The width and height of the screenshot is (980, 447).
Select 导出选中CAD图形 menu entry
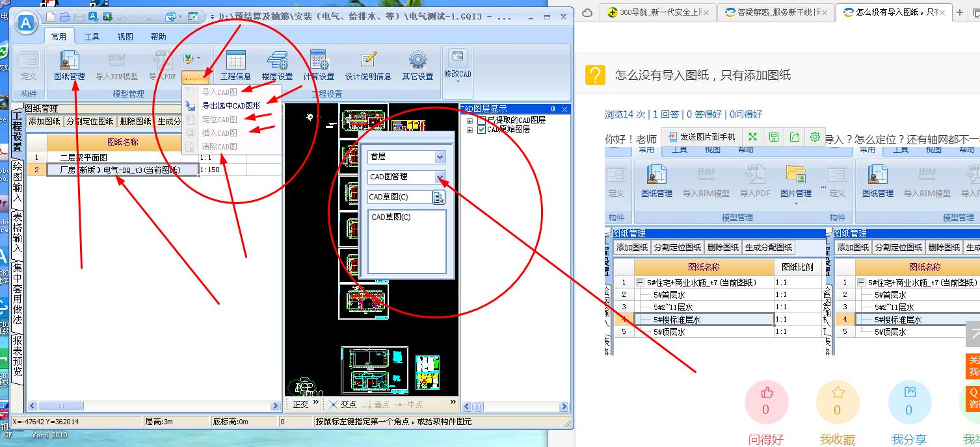tap(231, 105)
